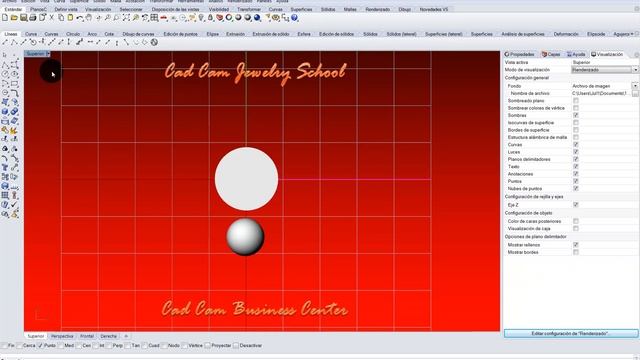Switch to the Círculo toolbar tab
Viewport: 640px width, 360px height.
[x=73, y=34]
